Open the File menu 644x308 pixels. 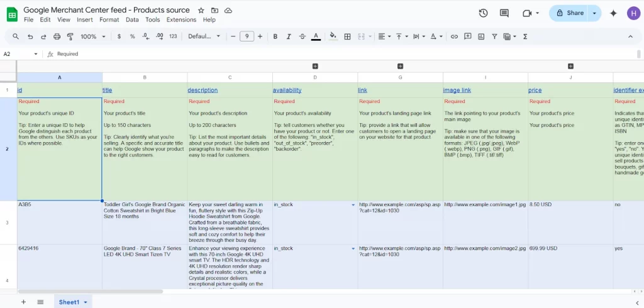tap(29, 19)
